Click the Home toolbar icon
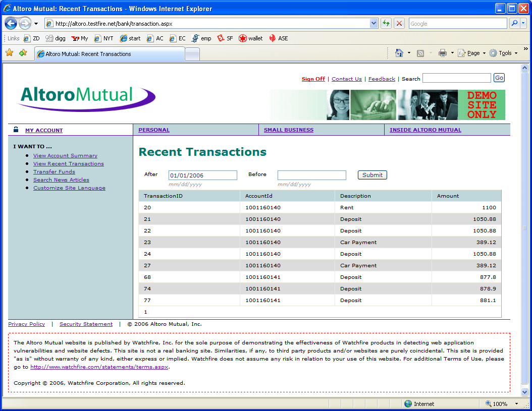Image resolution: width=532 pixels, height=411 pixels. coord(399,53)
